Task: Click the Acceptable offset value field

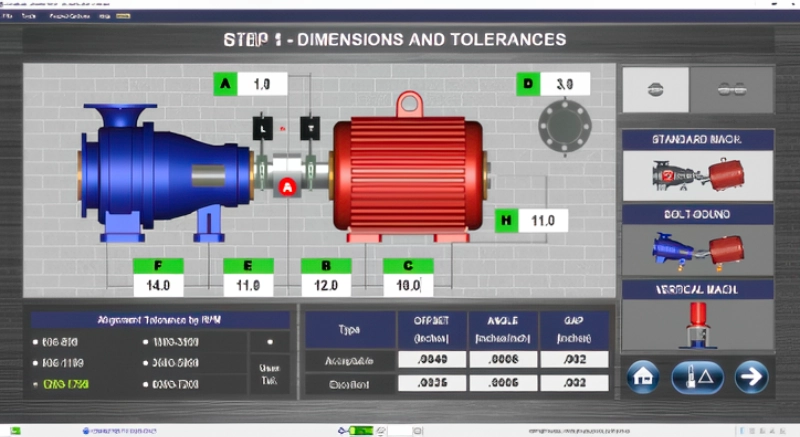Action: click(423, 360)
